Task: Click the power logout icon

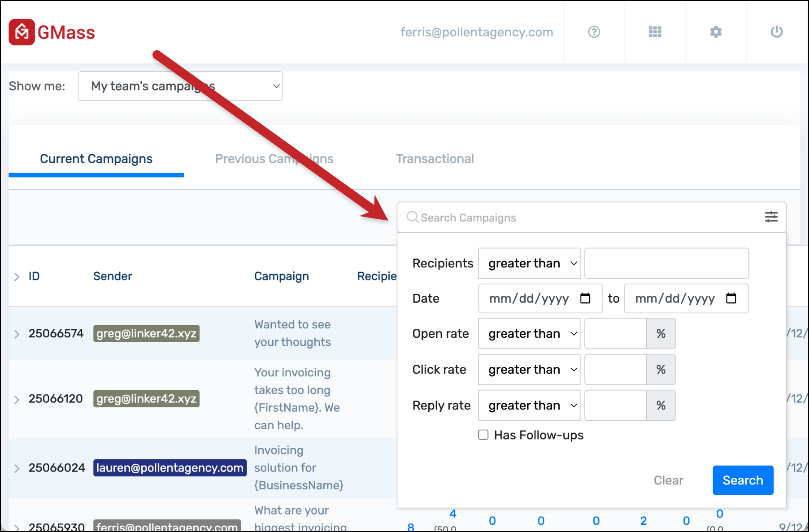Action: (x=777, y=32)
